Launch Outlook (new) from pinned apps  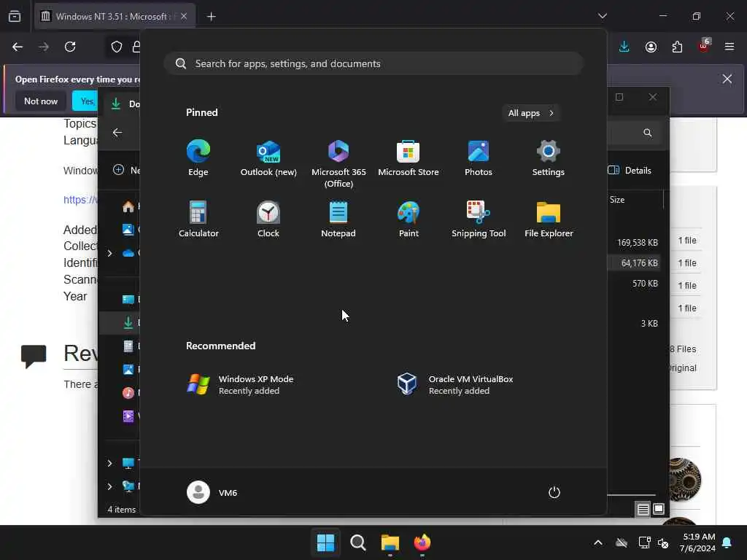point(268,158)
